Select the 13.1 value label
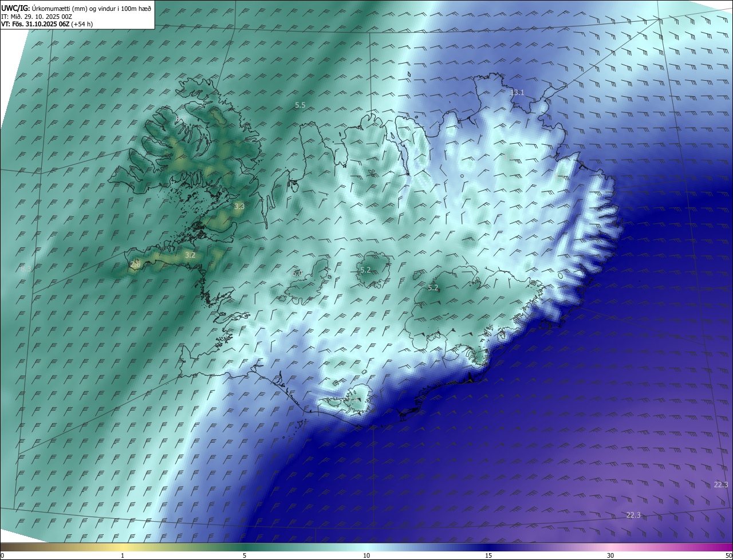 pos(517,92)
